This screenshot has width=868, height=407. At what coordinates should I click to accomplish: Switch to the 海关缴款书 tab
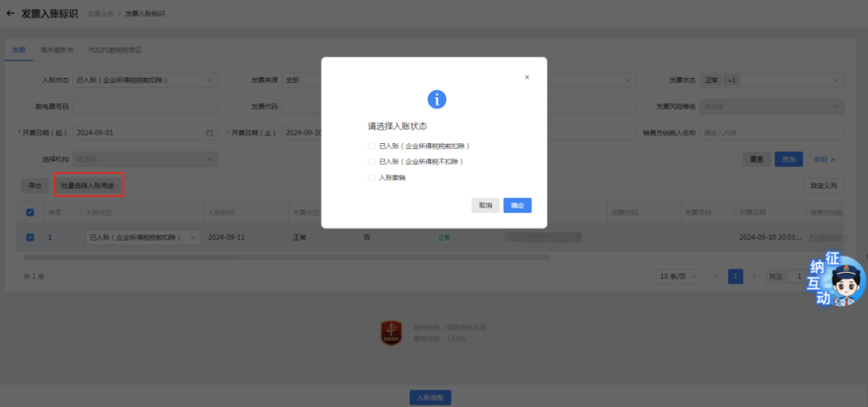(x=57, y=50)
